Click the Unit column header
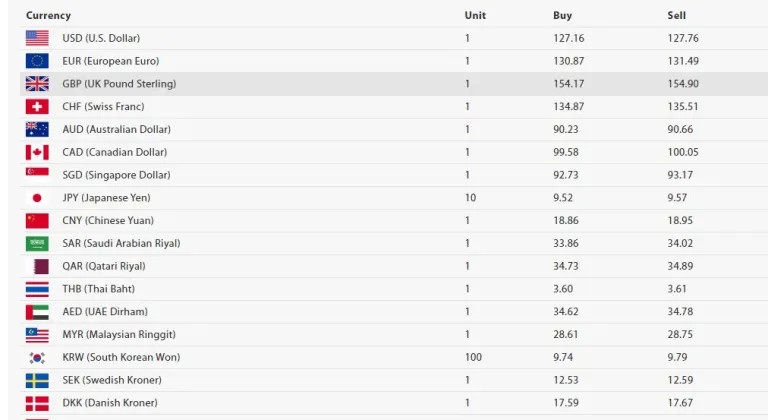Viewport: 768px width, 420px height. tap(475, 15)
